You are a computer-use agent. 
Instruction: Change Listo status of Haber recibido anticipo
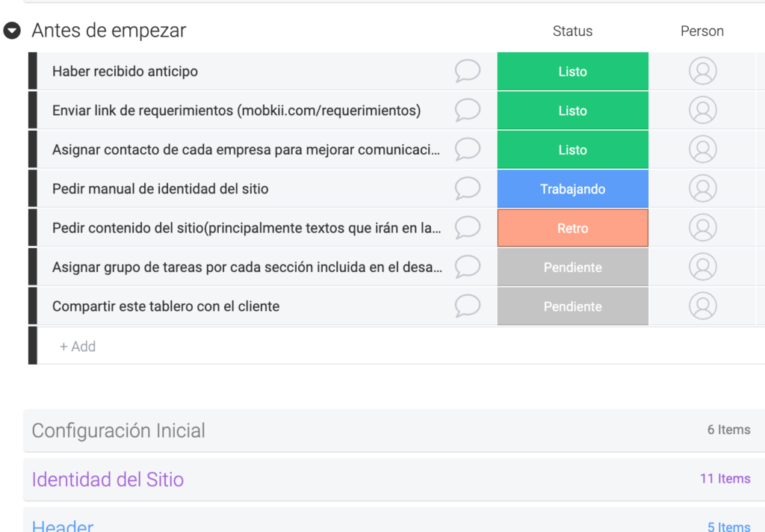573,71
